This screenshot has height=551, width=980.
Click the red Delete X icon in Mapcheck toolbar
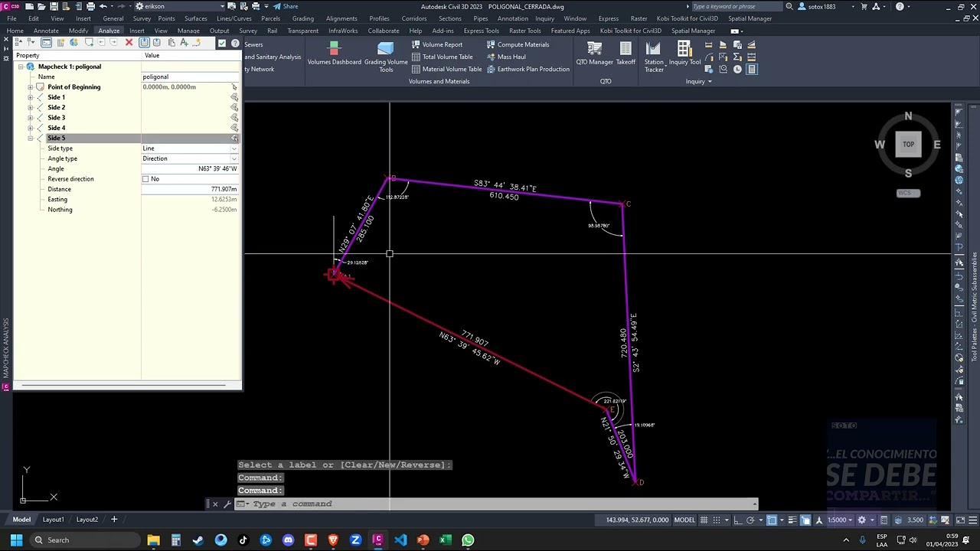point(129,43)
